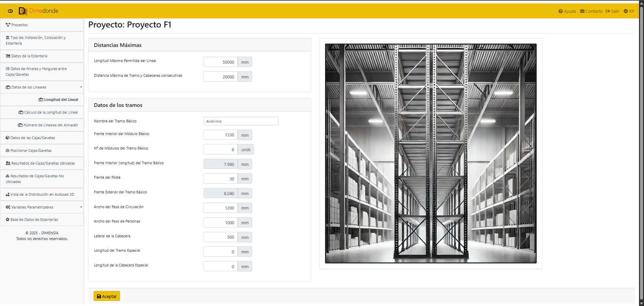Click the Proyecto: Proyecto F1 heading

[130, 25]
